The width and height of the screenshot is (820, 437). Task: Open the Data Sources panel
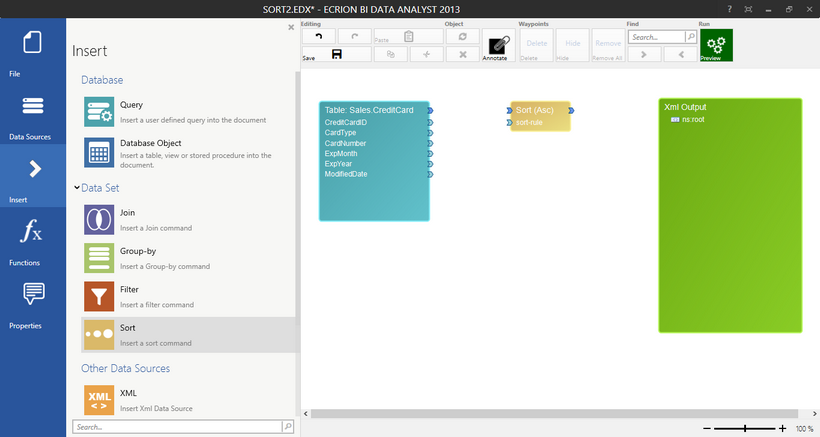pos(32,113)
